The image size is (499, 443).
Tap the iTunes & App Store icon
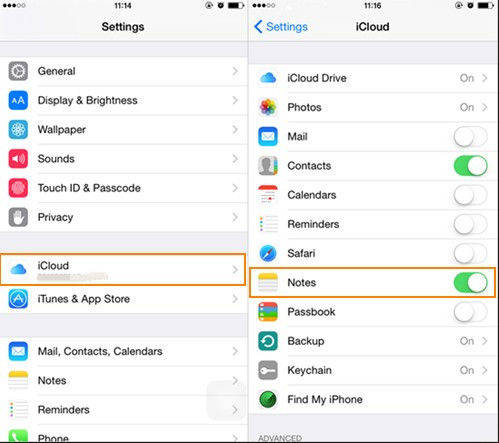pos(18,299)
